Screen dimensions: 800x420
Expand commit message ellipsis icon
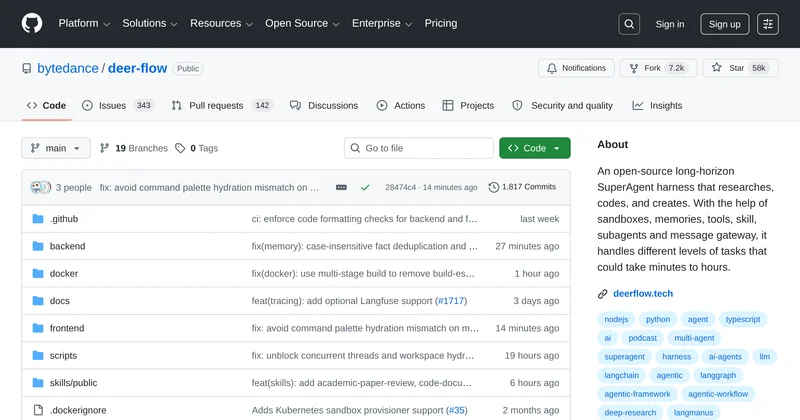pos(341,187)
